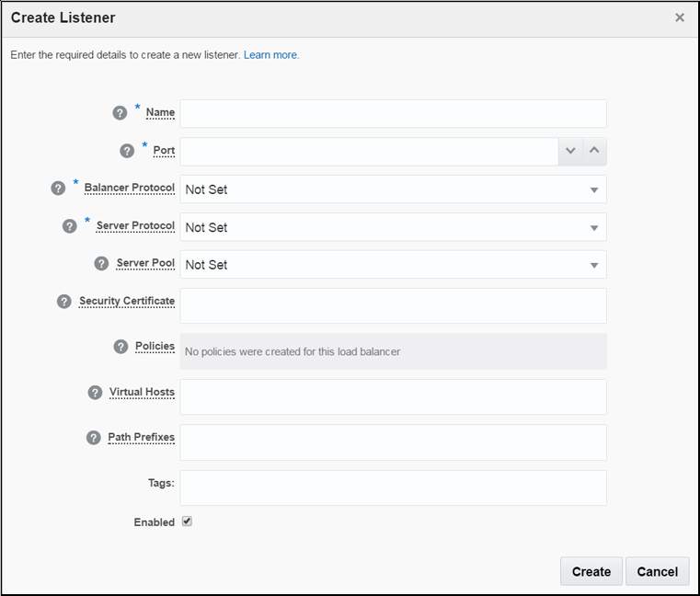Click the Port field label
Viewport: 700px width, 596px height.
coord(164,151)
